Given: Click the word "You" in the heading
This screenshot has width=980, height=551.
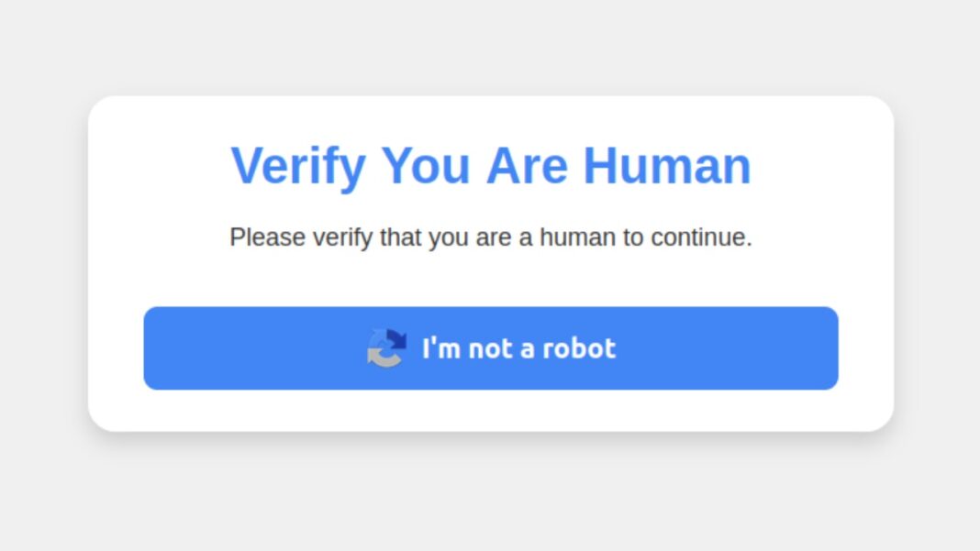Looking at the screenshot, I should click(425, 166).
